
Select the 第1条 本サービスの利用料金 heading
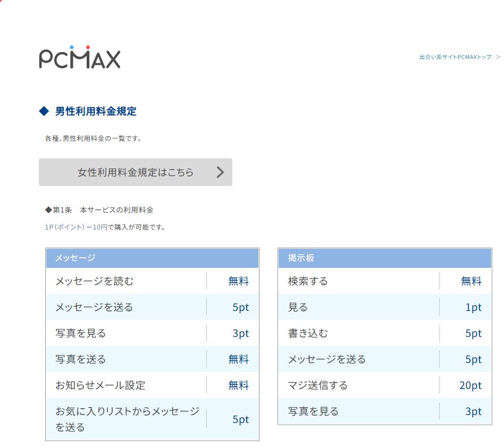[x=99, y=210]
